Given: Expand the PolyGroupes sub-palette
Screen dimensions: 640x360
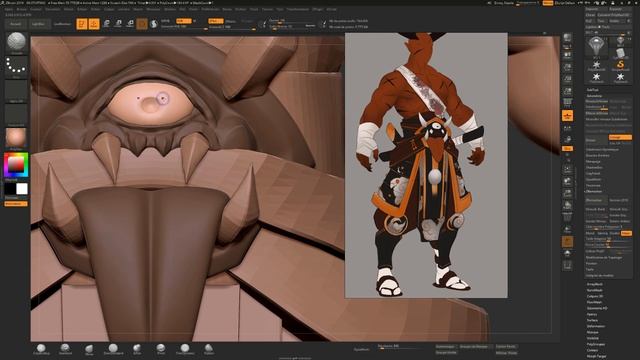Looking at the screenshot, I should tap(596, 344).
